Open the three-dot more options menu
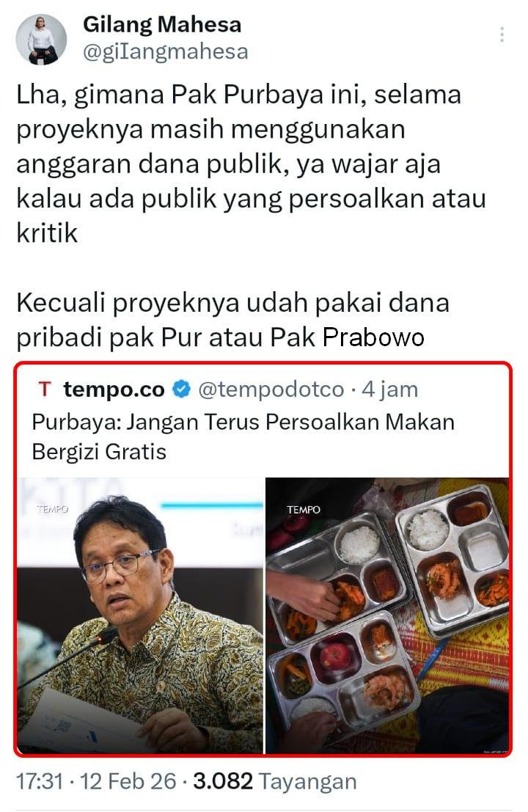Viewport: 528px width, 812px height. tap(502, 34)
